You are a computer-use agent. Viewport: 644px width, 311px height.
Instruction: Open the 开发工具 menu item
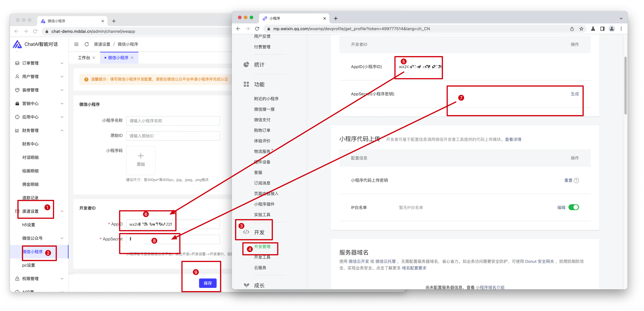tap(262, 257)
